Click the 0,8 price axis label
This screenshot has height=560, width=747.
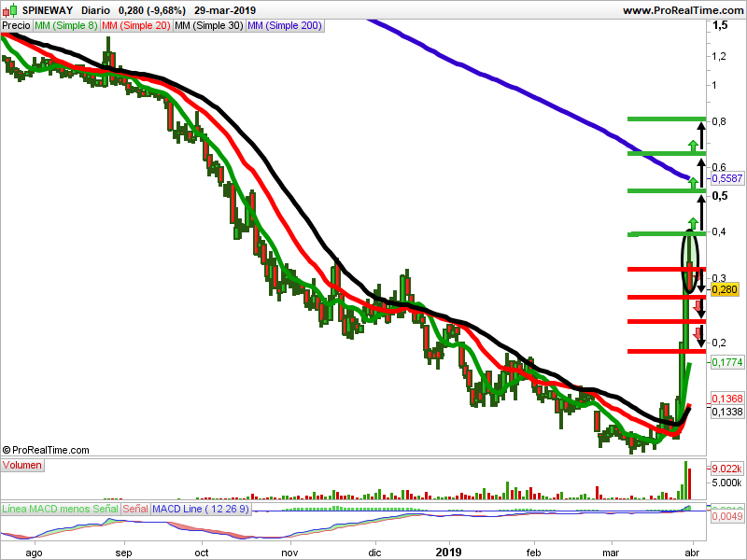point(719,121)
